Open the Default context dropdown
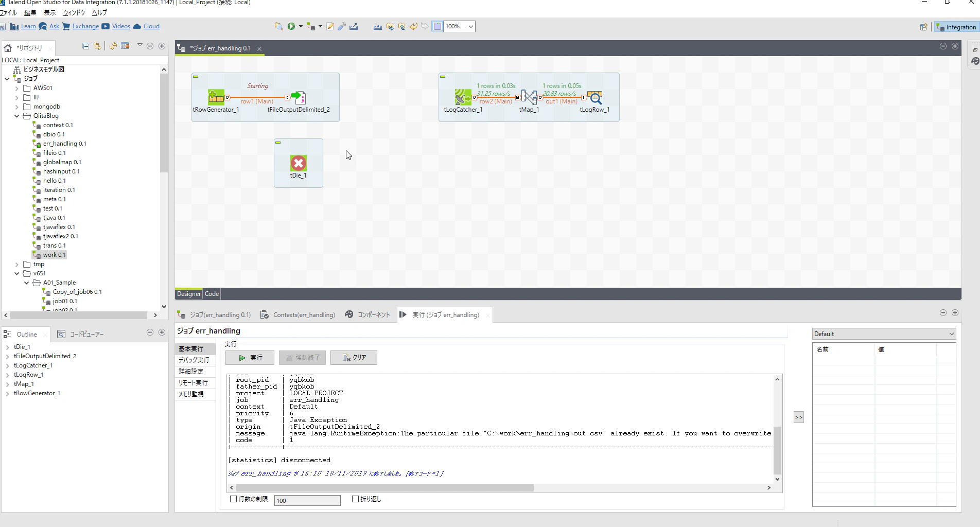980x527 pixels. [884, 334]
